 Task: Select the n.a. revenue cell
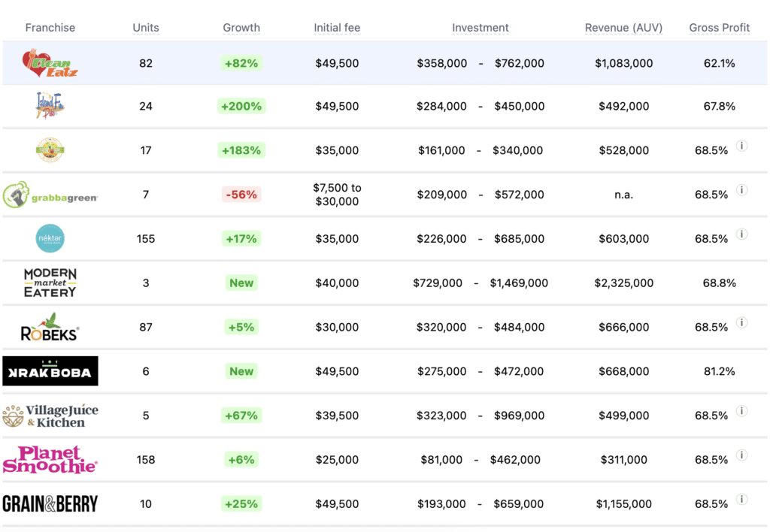[x=623, y=195]
